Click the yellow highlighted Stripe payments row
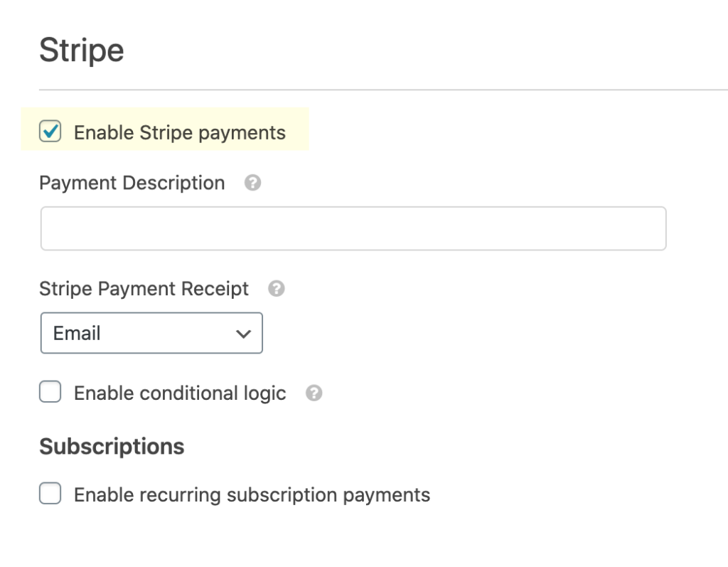 tap(165, 129)
